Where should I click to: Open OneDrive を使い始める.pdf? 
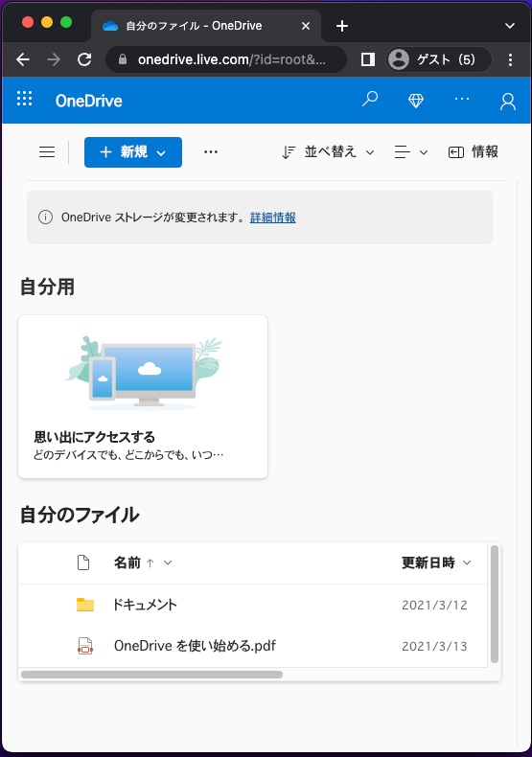point(195,646)
